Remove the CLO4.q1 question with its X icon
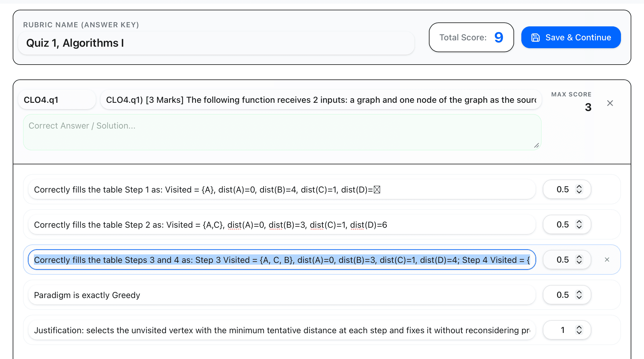Viewport: 644px width, 359px height. pos(610,103)
